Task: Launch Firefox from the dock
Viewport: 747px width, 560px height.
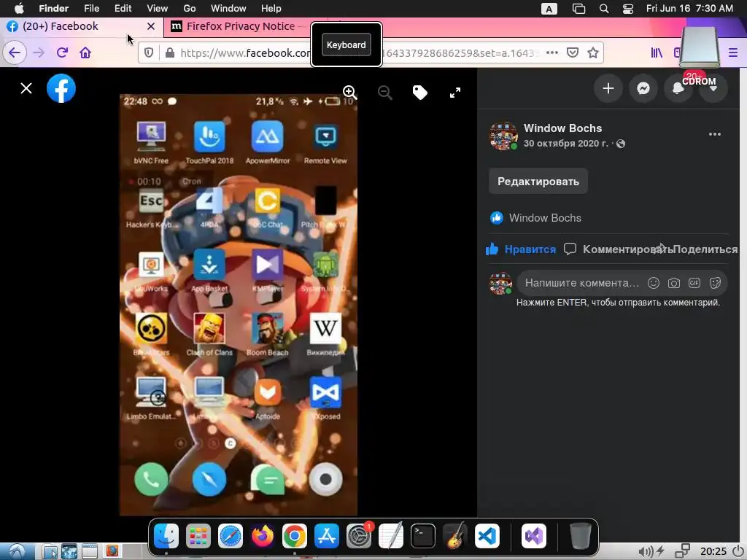Action: click(263, 536)
